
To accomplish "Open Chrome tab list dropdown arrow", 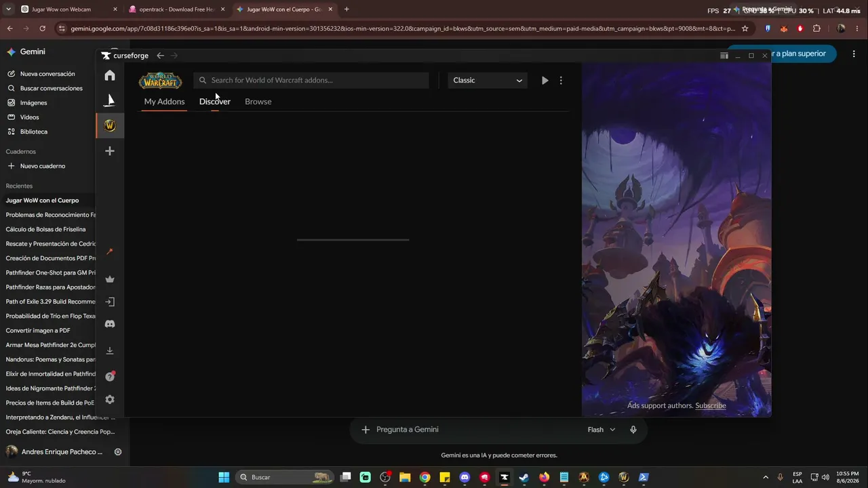I will click(x=8, y=9).
